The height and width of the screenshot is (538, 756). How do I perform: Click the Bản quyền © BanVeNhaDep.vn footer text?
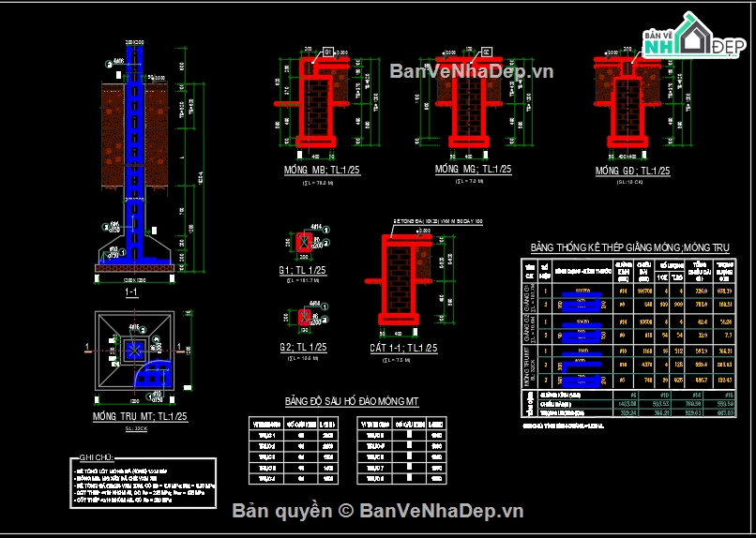(377, 510)
